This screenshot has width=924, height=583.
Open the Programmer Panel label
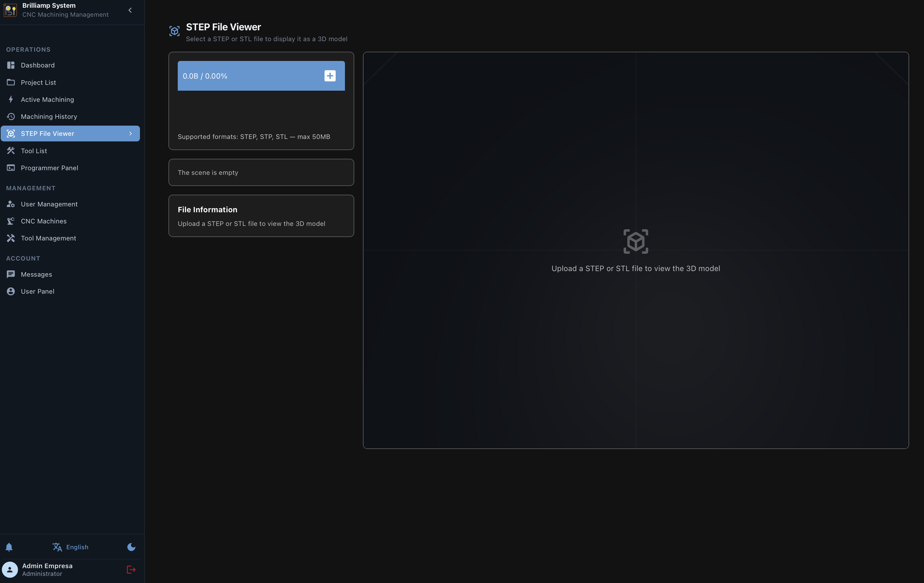pos(50,168)
